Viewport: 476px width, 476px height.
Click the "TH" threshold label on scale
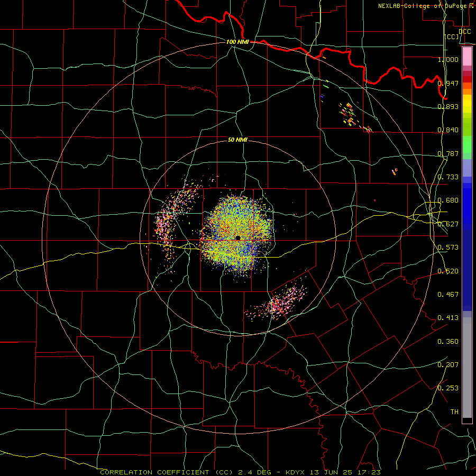click(x=454, y=412)
